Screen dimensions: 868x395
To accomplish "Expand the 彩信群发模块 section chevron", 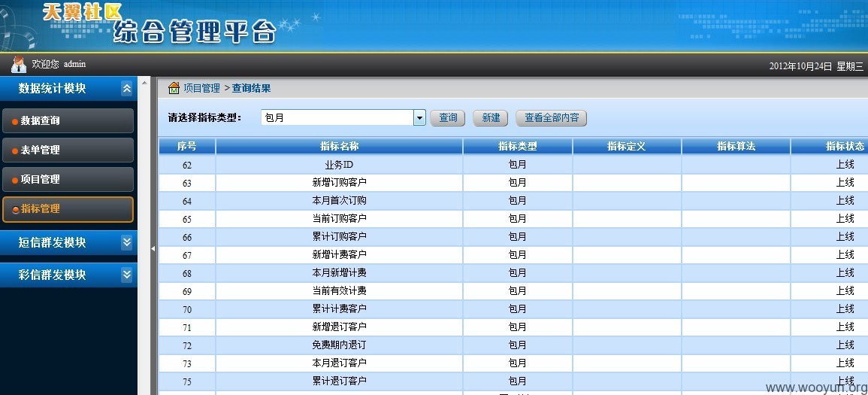I will tap(127, 275).
